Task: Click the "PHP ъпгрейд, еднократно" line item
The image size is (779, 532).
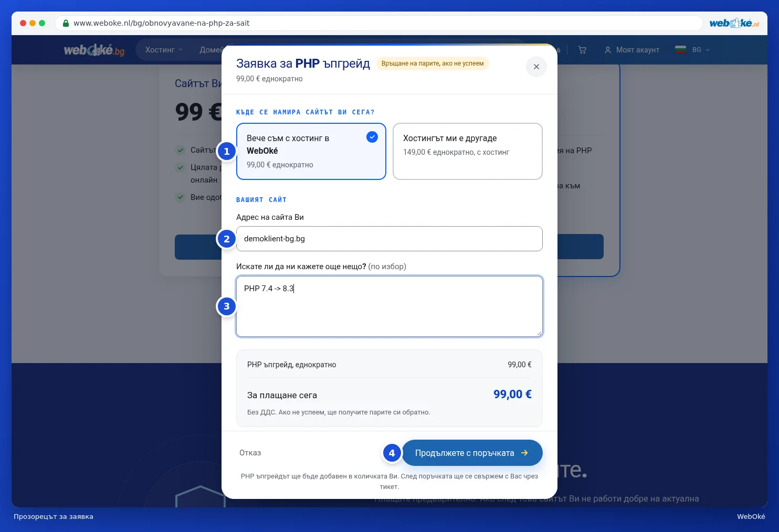Action: pyautogui.click(x=291, y=365)
